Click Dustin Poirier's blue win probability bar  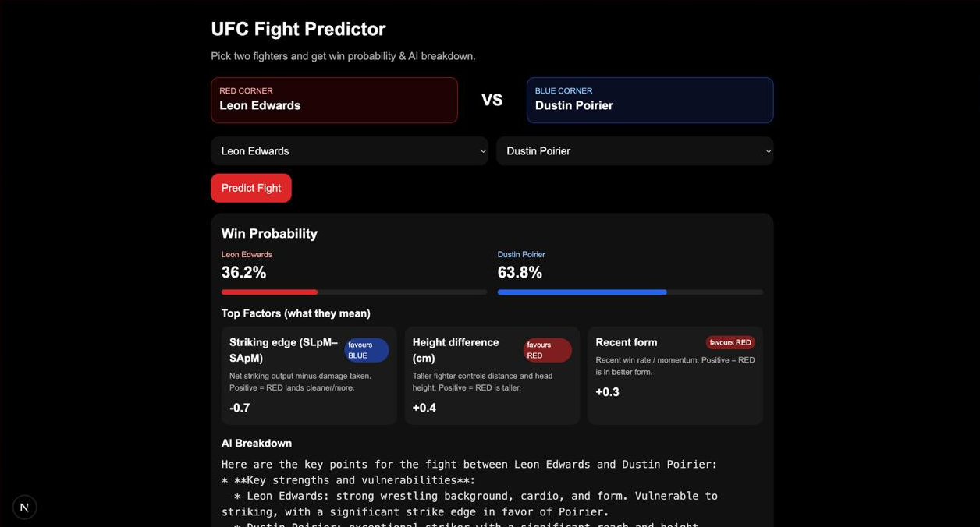pos(582,292)
